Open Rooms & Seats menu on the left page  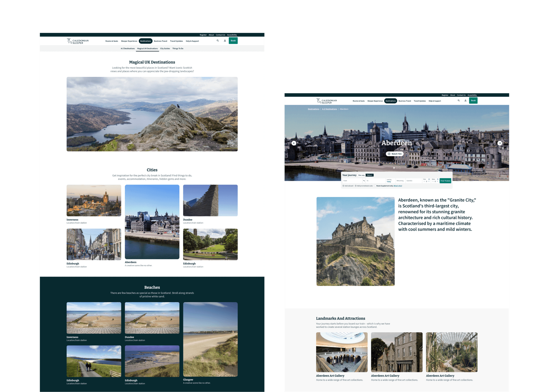pos(112,41)
